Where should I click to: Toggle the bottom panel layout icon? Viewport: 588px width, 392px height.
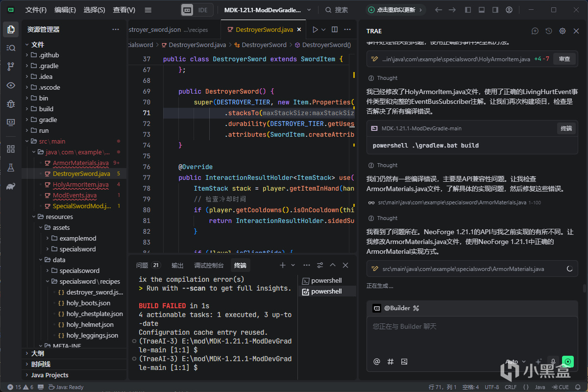click(x=482, y=10)
